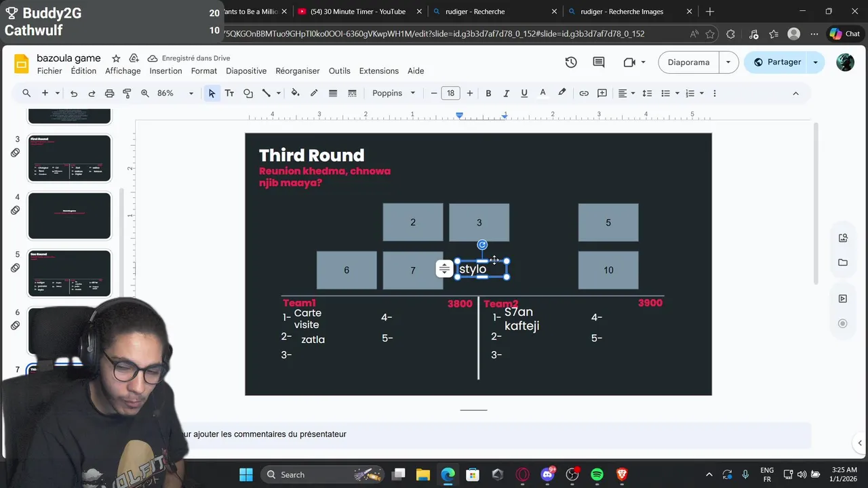Open the Fichier menu

[x=50, y=71]
